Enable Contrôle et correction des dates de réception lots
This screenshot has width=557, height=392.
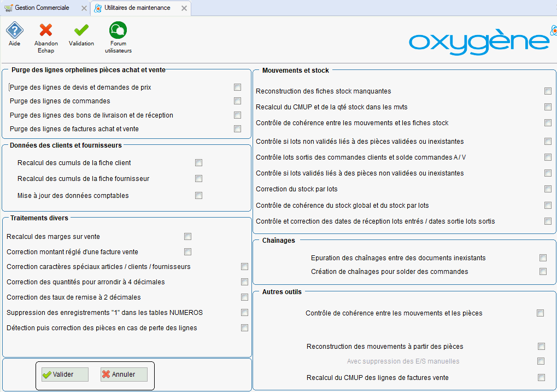[x=548, y=221]
